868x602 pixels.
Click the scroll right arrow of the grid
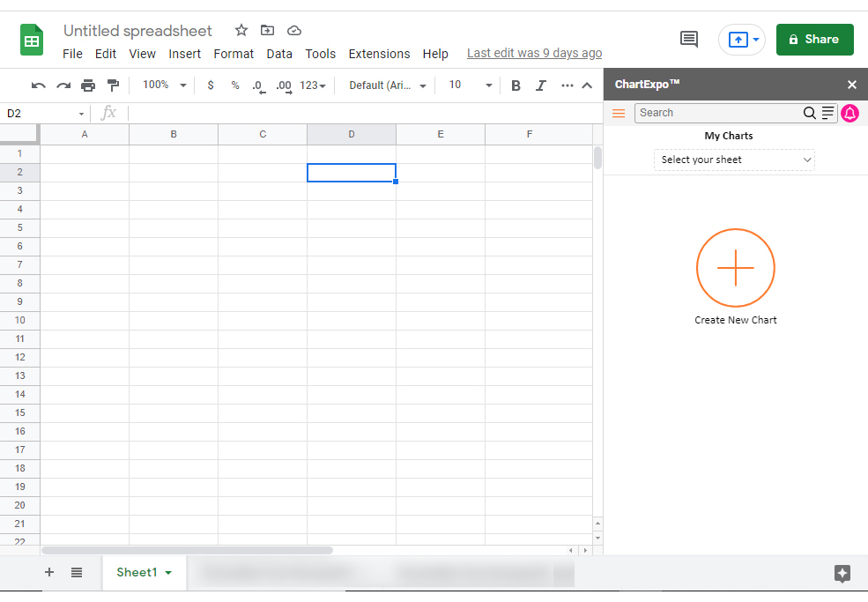click(585, 551)
